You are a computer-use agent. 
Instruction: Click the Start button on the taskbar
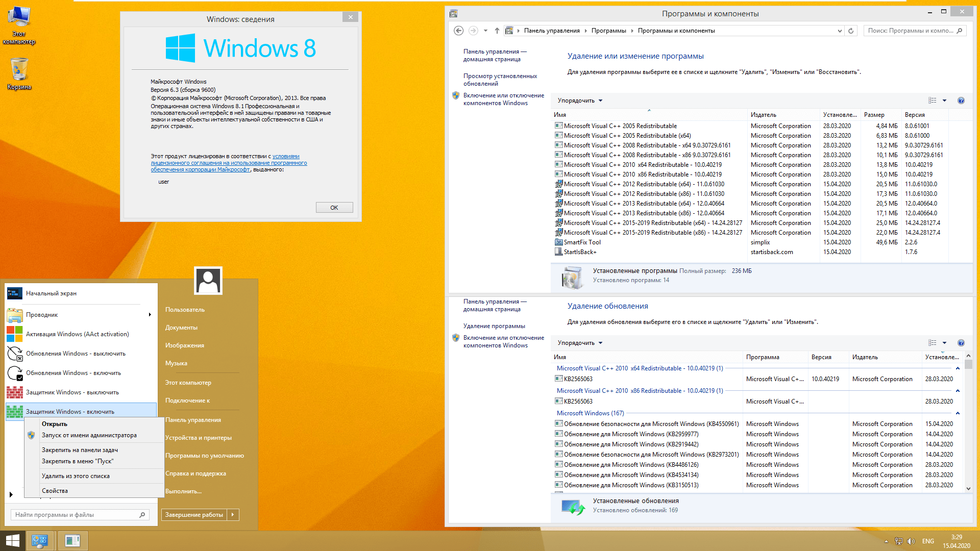coord(12,541)
